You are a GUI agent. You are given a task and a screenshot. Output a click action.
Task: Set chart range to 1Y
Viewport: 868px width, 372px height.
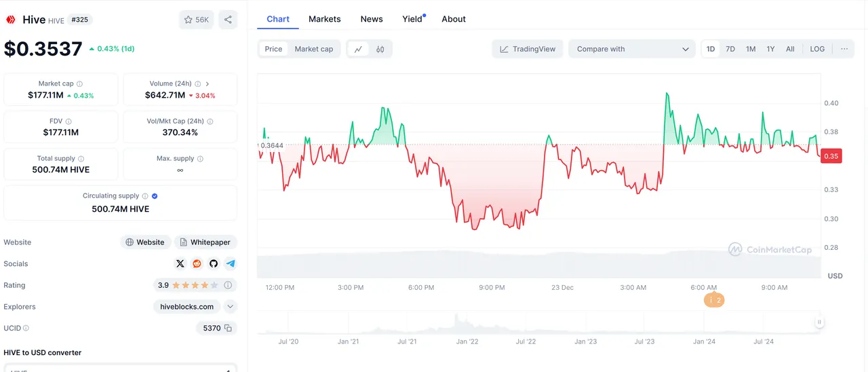point(770,49)
